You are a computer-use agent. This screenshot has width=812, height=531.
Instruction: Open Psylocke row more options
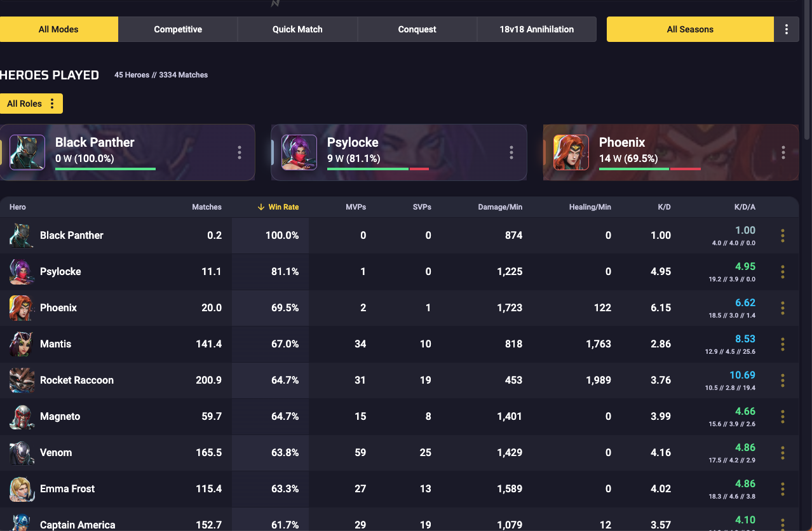point(783,272)
